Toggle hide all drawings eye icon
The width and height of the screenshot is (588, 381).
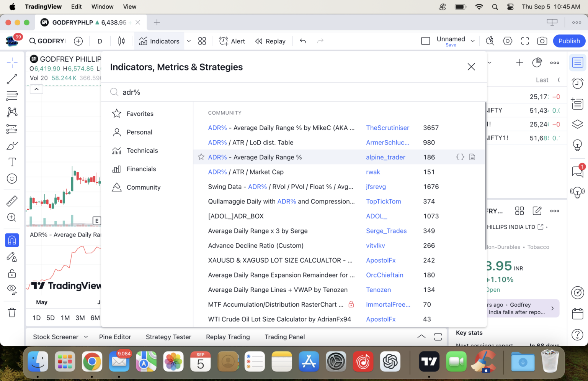point(12,289)
